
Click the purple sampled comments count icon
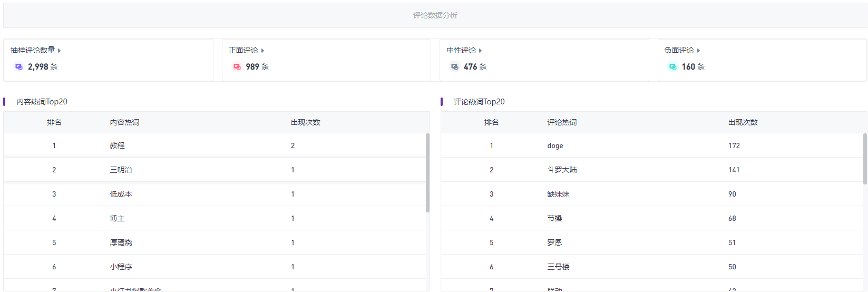[19, 66]
